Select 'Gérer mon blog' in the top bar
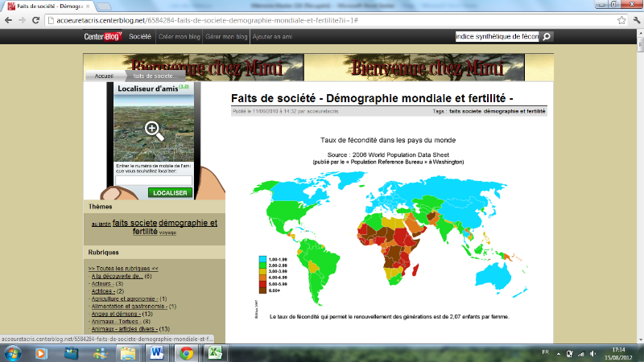 tap(227, 37)
